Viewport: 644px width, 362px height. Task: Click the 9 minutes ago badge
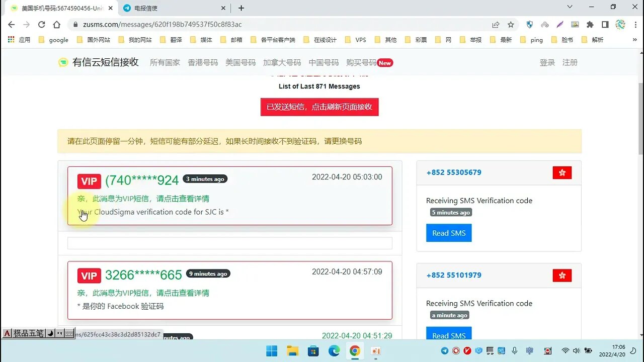click(208, 274)
